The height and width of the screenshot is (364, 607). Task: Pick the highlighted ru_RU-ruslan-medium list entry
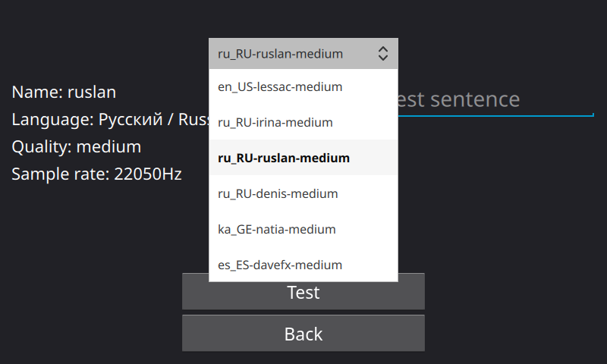point(303,158)
